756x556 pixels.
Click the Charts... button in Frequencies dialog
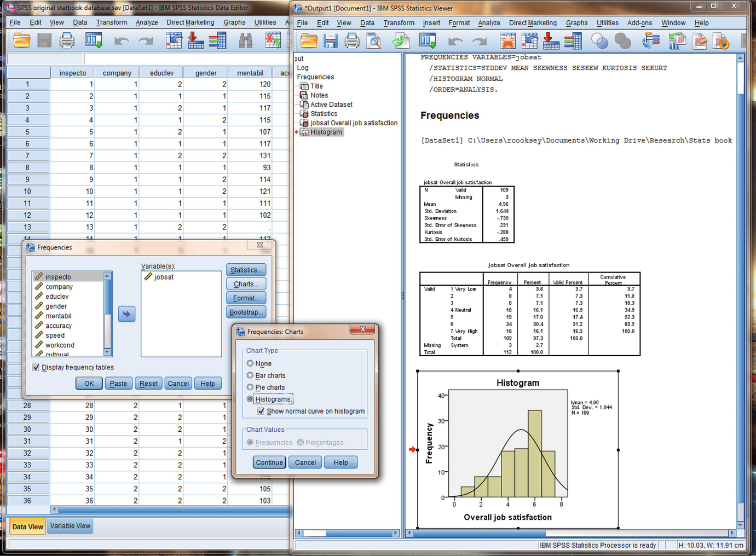(246, 284)
